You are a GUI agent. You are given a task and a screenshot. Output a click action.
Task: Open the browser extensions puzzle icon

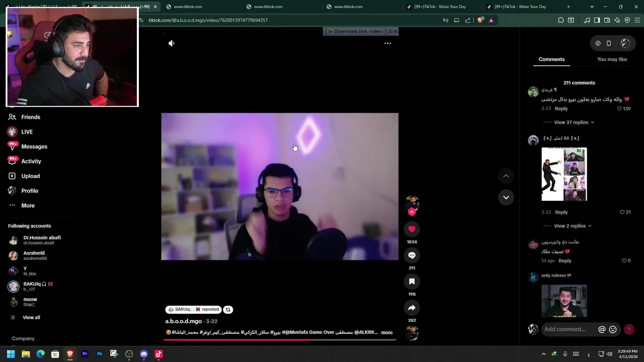560,20
